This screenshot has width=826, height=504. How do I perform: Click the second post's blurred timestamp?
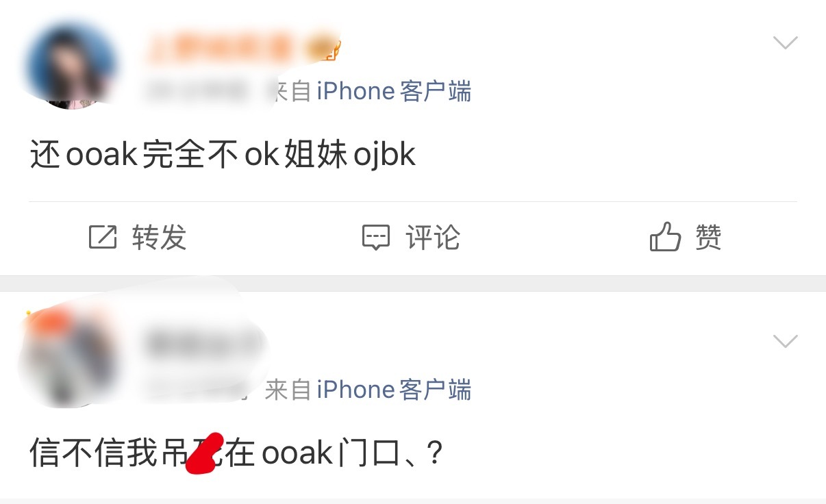point(195,390)
